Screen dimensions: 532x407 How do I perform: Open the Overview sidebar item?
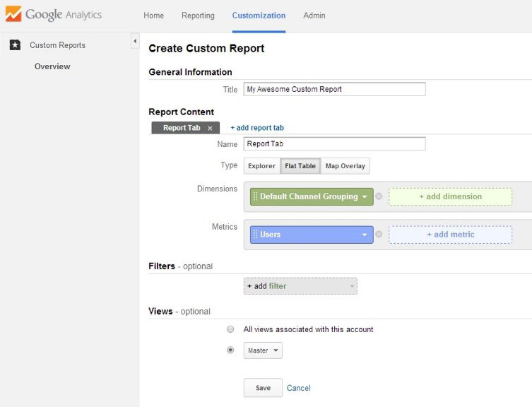tap(52, 66)
